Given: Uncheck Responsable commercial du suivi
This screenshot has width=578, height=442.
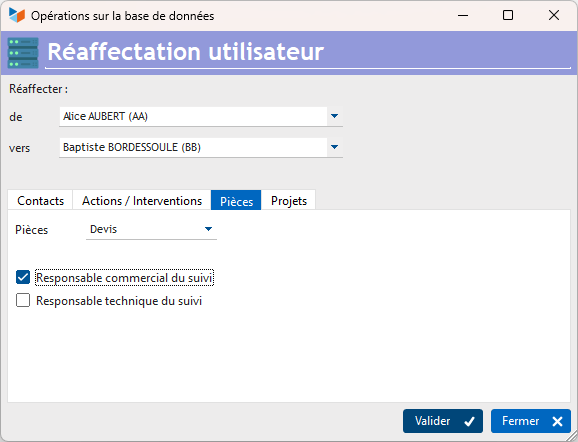Looking at the screenshot, I should tap(23, 278).
